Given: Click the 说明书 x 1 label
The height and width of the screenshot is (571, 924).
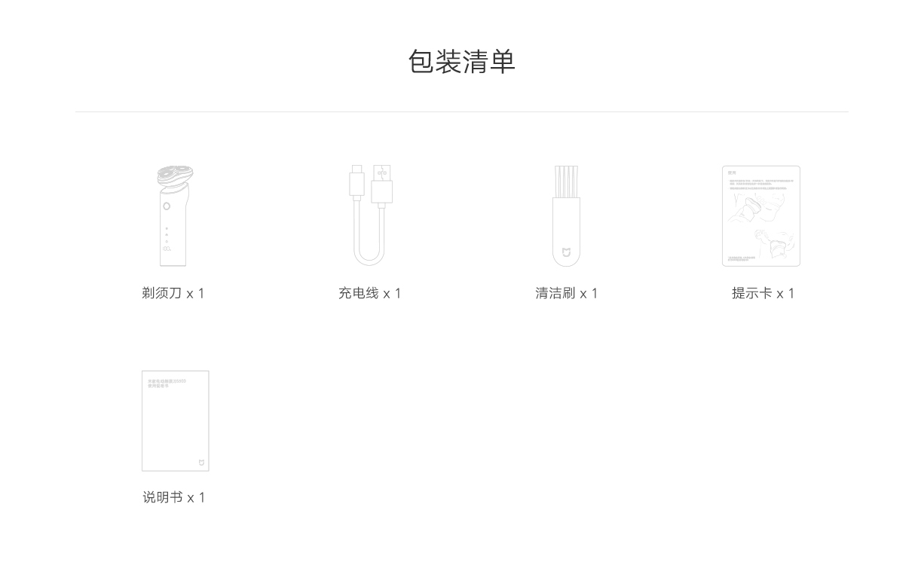Looking at the screenshot, I should [174, 497].
